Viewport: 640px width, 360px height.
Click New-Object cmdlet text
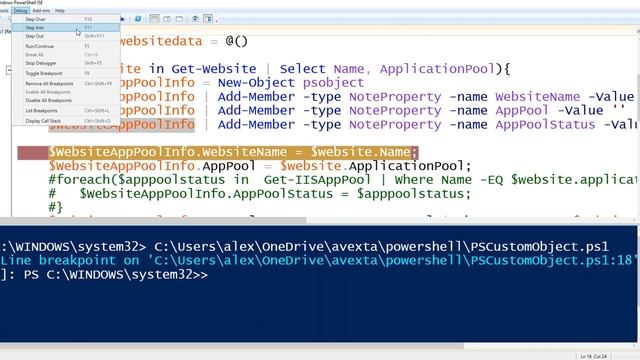256,82
